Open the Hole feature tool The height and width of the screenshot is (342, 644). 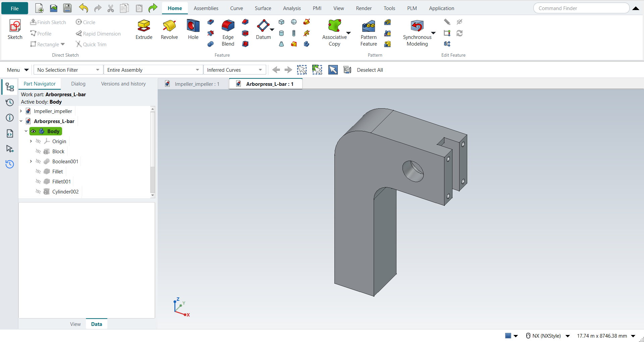click(193, 30)
